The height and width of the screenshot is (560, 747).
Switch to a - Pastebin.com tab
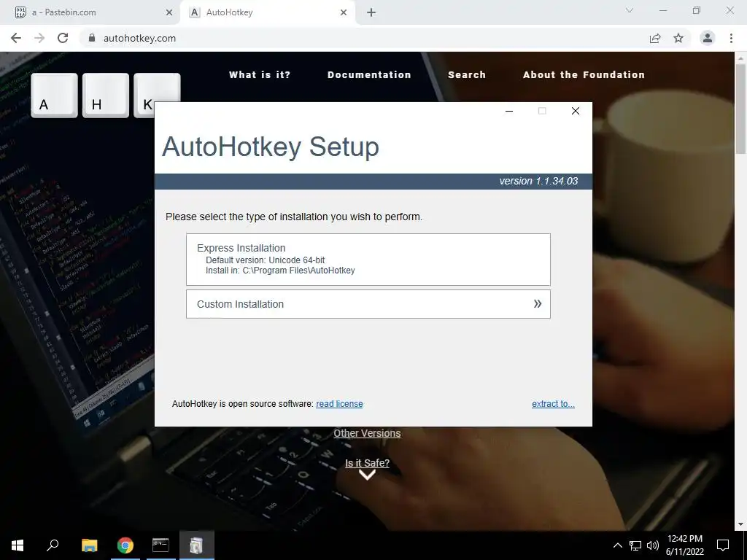pyautogui.click(x=90, y=12)
